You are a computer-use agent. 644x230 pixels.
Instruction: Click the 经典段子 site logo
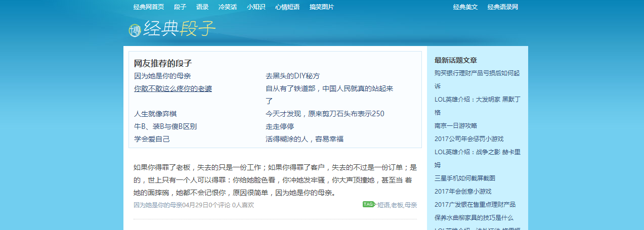click(x=172, y=29)
